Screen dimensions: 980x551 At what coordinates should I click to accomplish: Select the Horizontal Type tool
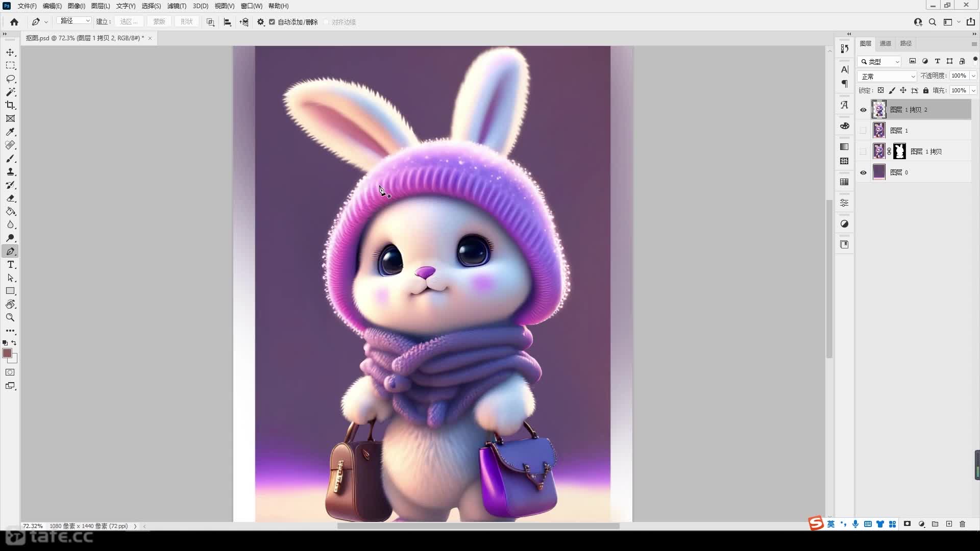point(10,265)
